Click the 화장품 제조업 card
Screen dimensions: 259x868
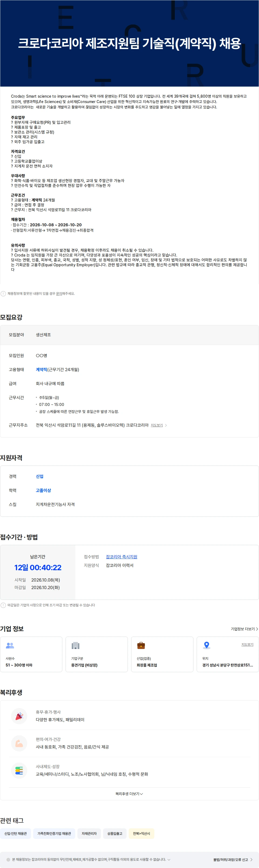(x=162, y=654)
